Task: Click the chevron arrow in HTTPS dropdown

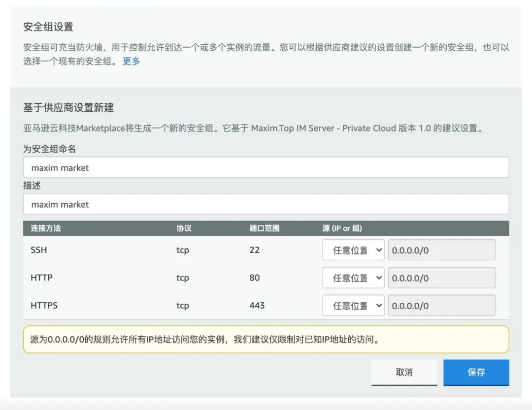Action: (379, 306)
